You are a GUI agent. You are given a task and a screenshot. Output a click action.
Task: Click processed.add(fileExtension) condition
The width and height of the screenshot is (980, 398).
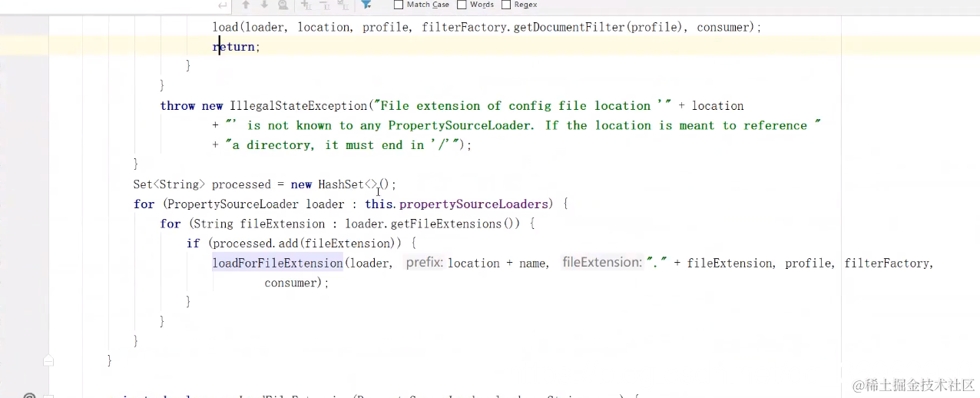pos(306,244)
